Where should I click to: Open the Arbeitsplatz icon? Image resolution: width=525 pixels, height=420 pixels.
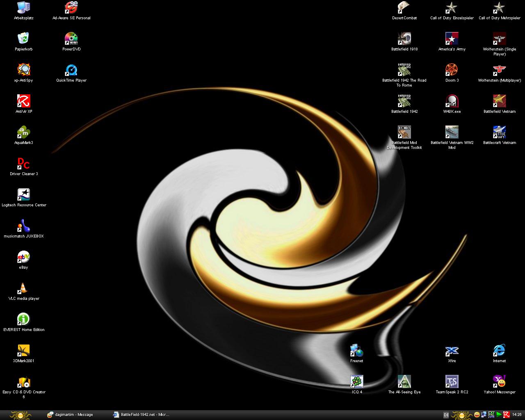[x=24, y=8]
